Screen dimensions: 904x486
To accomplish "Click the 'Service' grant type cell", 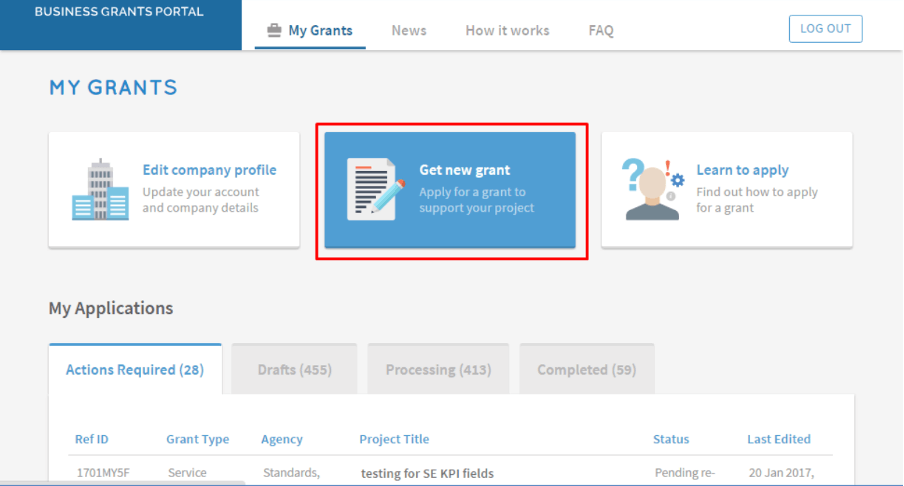I will click(187, 473).
